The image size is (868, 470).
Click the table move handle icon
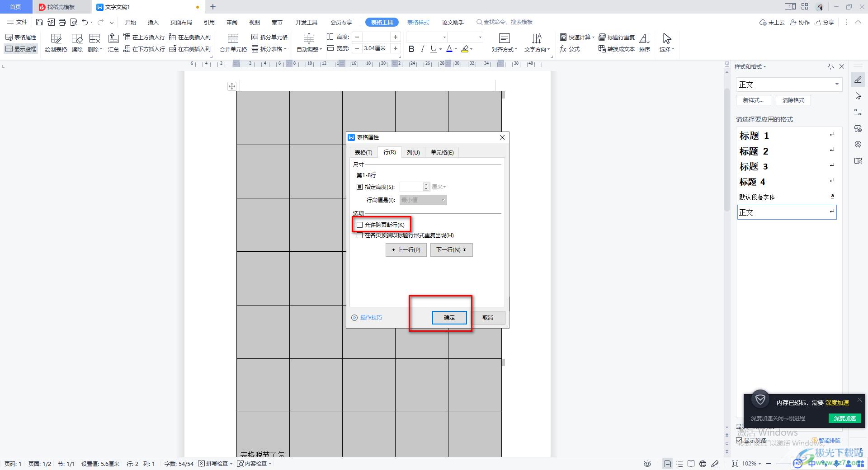tap(231, 86)
